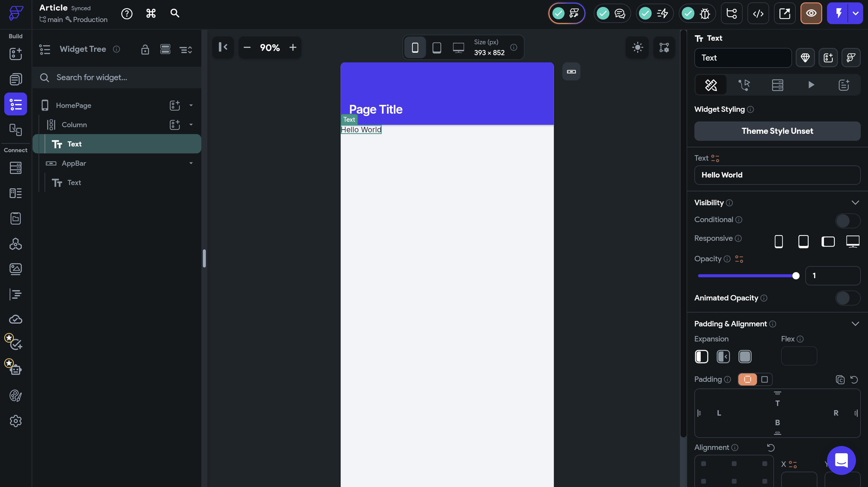Click the View Code icon
The width and height of the screenshot is (868, 487).
tap(758, 14)
